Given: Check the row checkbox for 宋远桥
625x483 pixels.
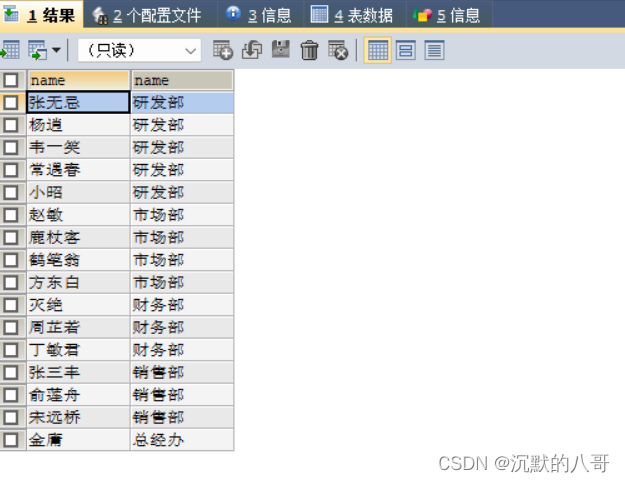Looking at the screenshot, I should pos(11,418).
